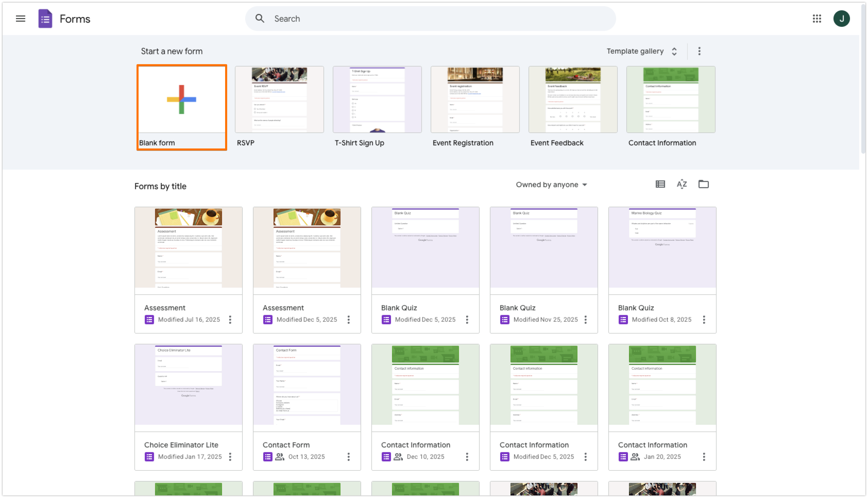
Task: Click the 'Modified Jan 17, 2025' text
Action: tap(190, 457)
